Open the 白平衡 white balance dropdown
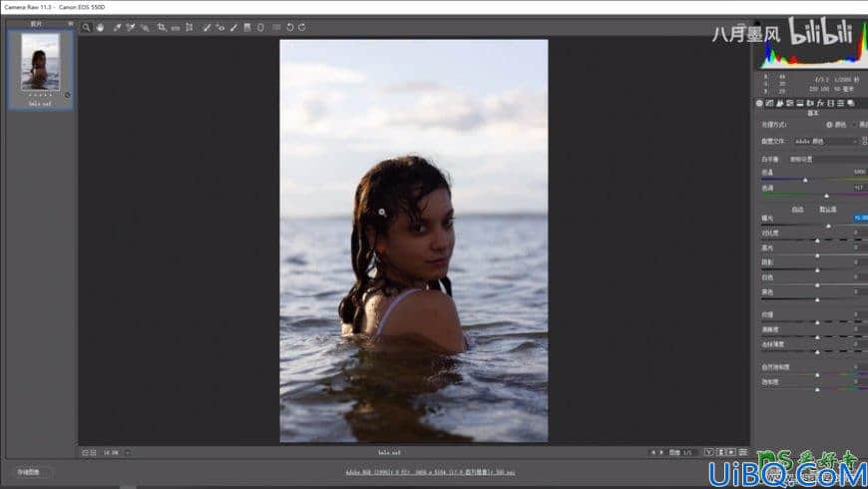Image resolution: width=868 pixels, height=489 pixels. point(827,159)
